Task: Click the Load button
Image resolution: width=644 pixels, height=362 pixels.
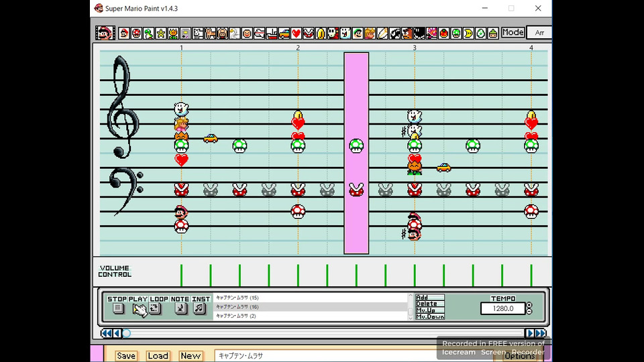Action: coord(158,356)
